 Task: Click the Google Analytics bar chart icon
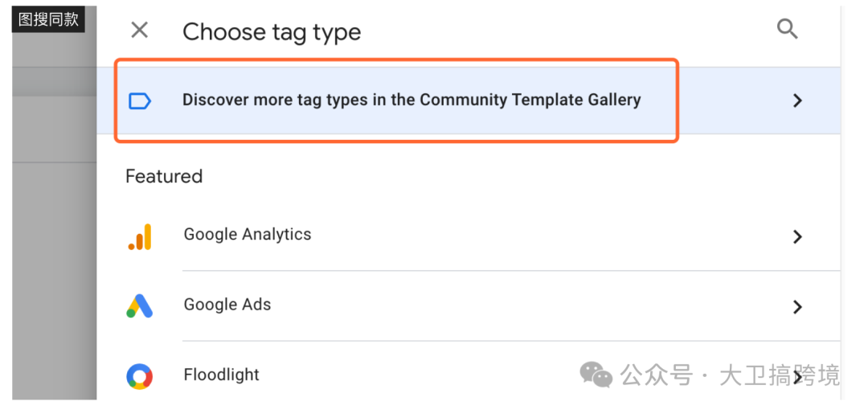pyautogui.click(x=140, y=236)
